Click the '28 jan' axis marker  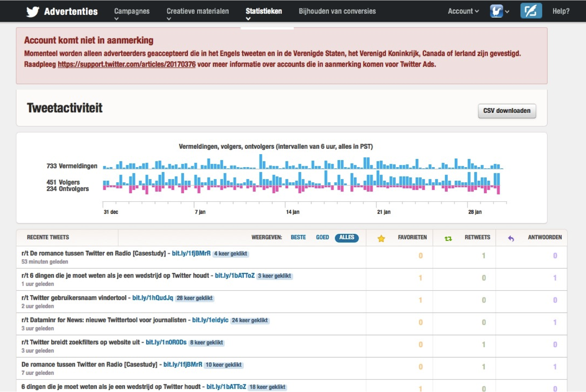pos(475,212)
